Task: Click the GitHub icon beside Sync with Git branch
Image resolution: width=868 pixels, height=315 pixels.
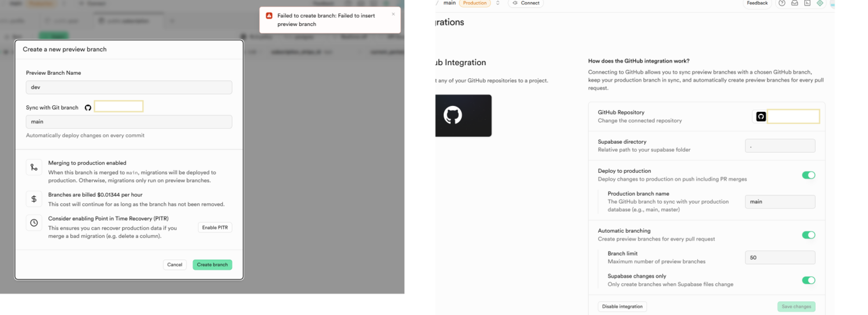Action: [88, 108]
